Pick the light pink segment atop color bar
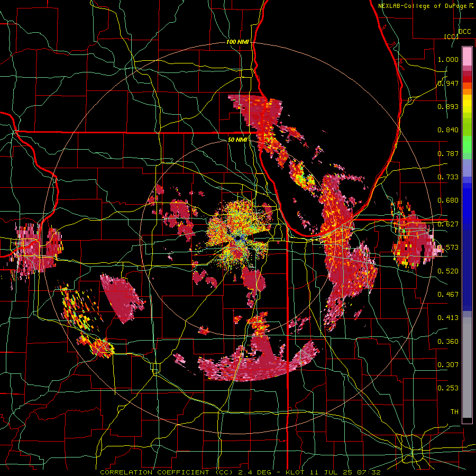Viewport: 476px width, 476px height. click(467, 56)
